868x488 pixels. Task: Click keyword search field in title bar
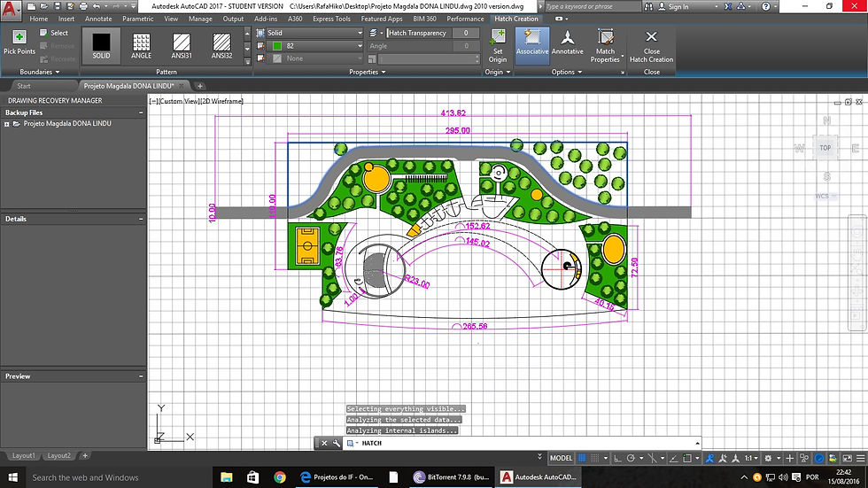click(592, 6)
